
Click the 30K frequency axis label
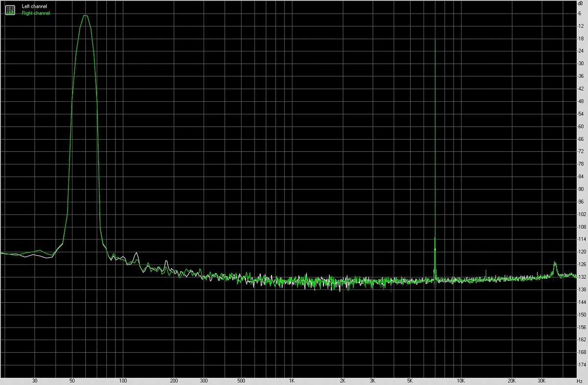[541, 381]
